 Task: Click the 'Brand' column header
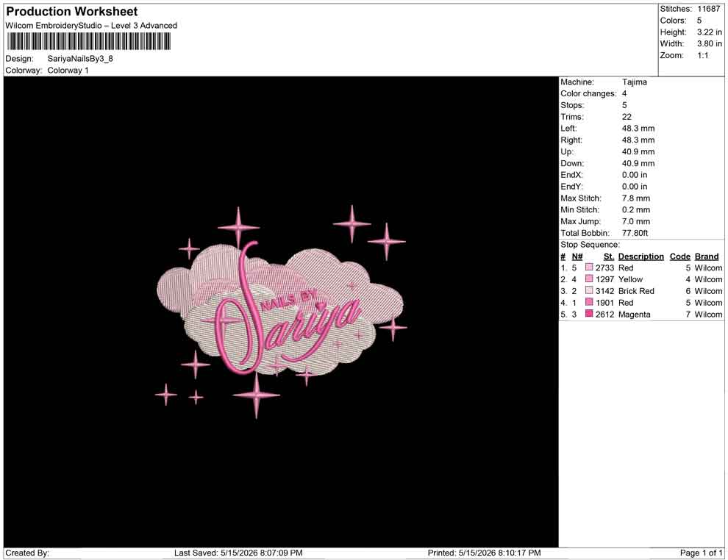coord(707,256)
